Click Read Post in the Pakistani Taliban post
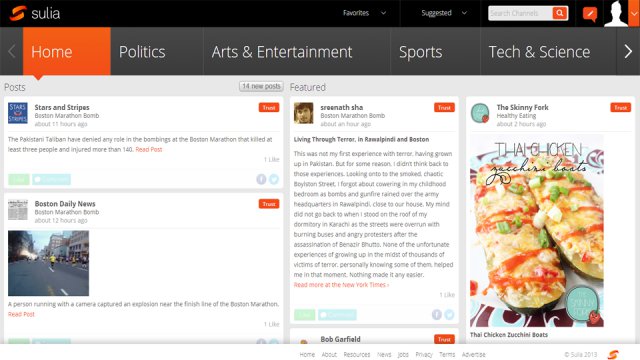The height and width of the screenshot is (360, 640). (x=149, y=149)
